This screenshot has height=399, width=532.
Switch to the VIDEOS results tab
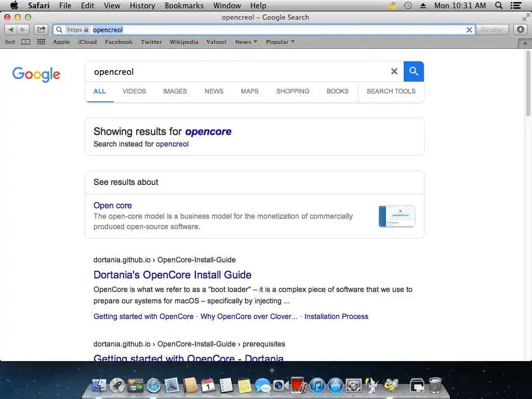pos(134,91)
